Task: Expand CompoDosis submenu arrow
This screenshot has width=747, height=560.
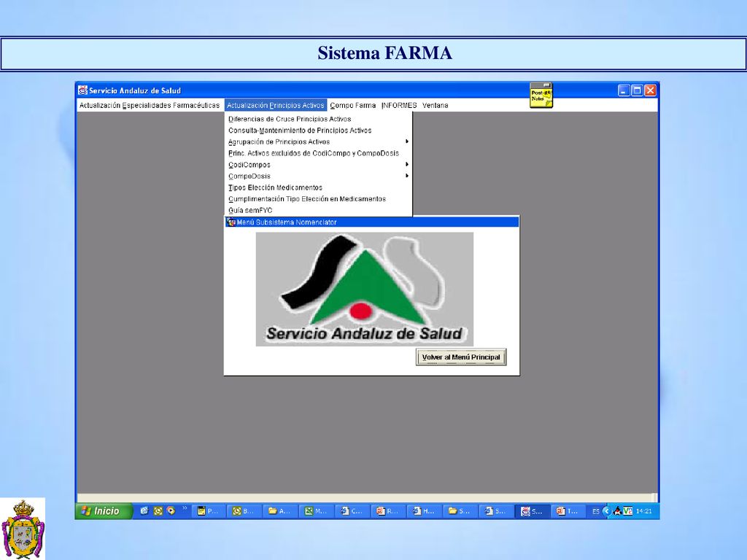Action: tap(407, 176)
